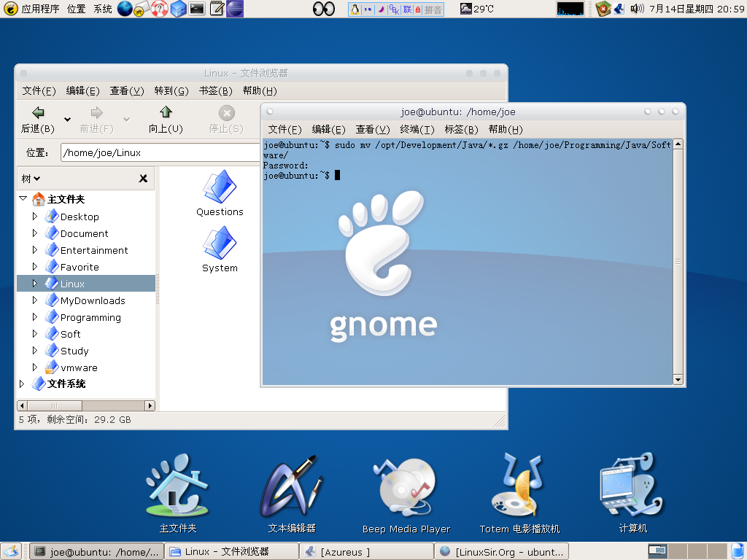Open the back history dropdown arrow
Viewport: 747px width, 560px height.
tap(68, 119)
